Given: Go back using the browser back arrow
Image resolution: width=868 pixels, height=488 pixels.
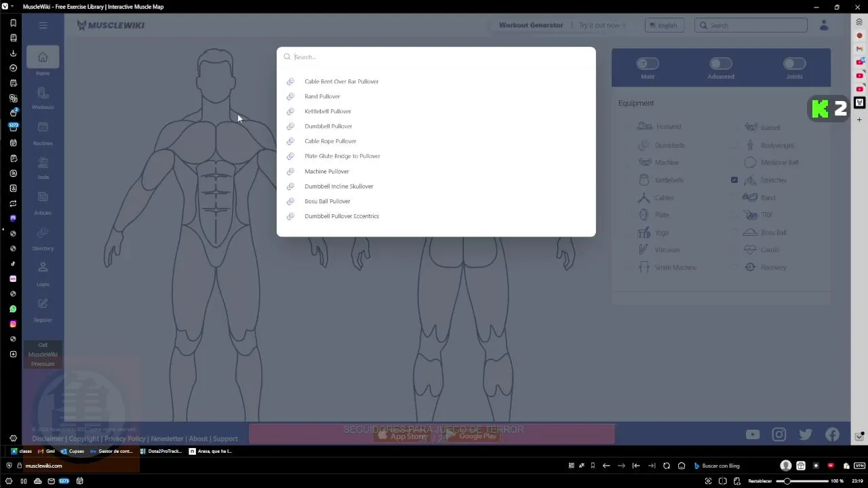Looking at the screenshot, I should (606, 466).
